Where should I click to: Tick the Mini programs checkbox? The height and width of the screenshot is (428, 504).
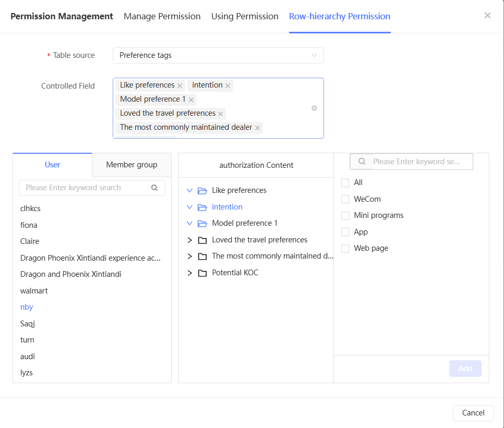[x=345, y=215]
